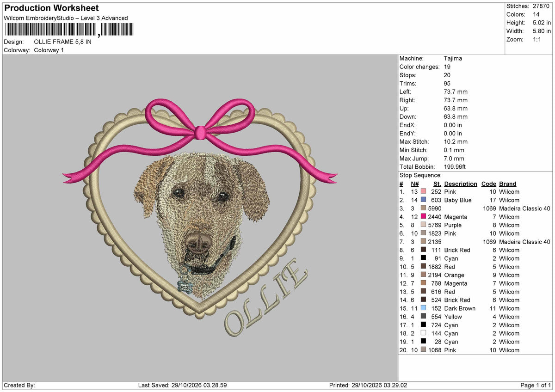555x392 pixels.
Task: Click the Brand column header
Action: pos(507,184)
